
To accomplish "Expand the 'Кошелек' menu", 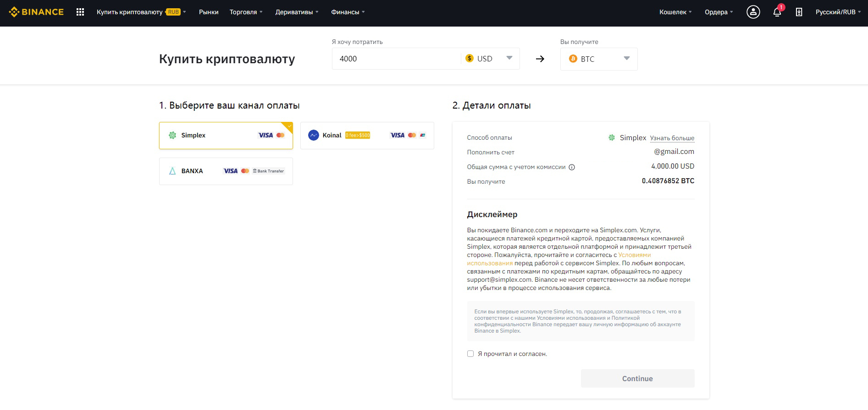I will [675, 12].
